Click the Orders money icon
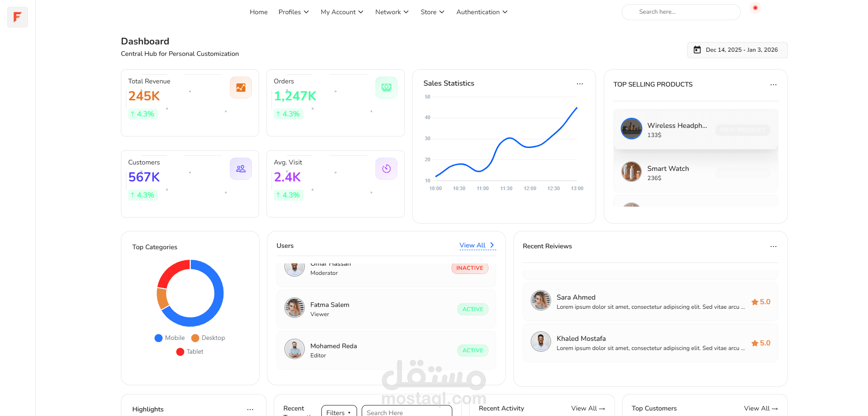This screenshot has height=416, width=868. (386, 88)
